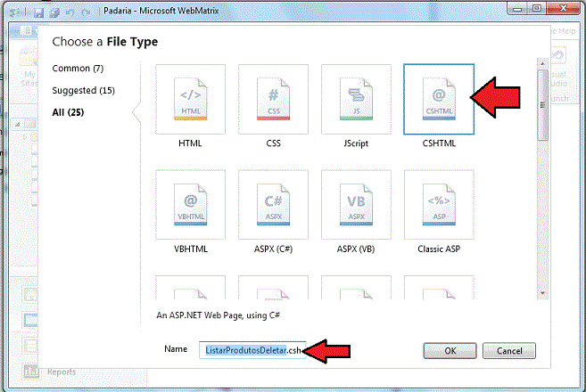Click the Classic ASP label text
The image size is (586, 392).
click(x=439, y=249)
